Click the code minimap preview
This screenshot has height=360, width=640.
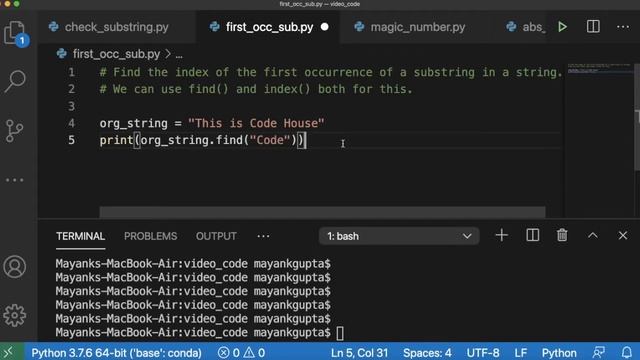click(x=599, y=69)
